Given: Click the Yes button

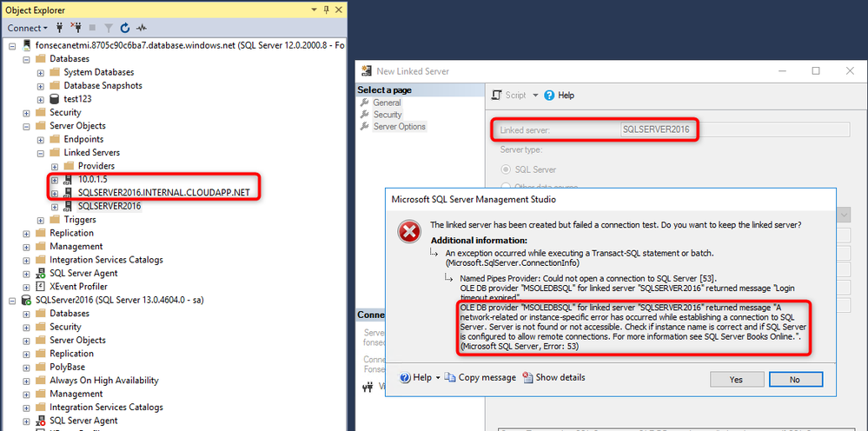Looking at the screenshot, I should point(736,379).
